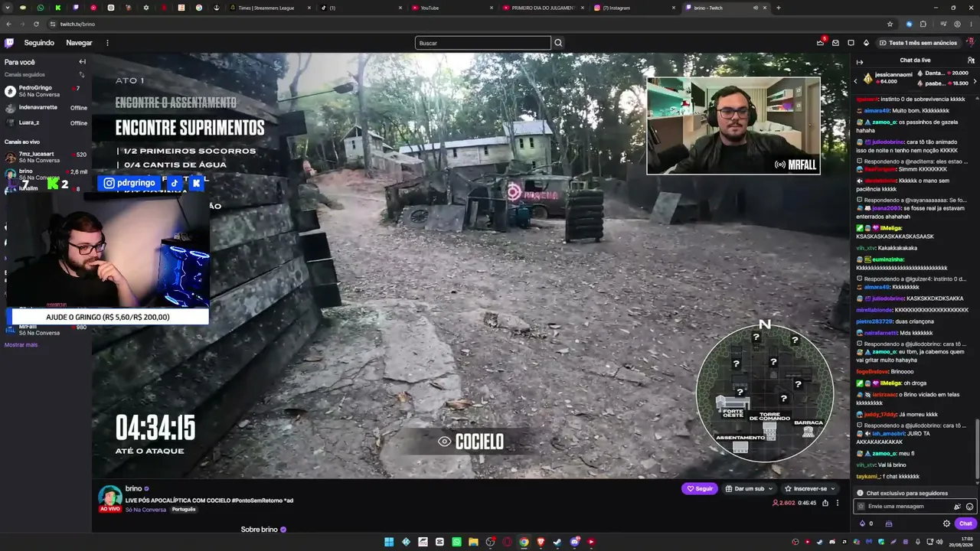Switch to the YouTube browser tab
The height and width of the screenshot is (551, 980).
tap(452, 8)
